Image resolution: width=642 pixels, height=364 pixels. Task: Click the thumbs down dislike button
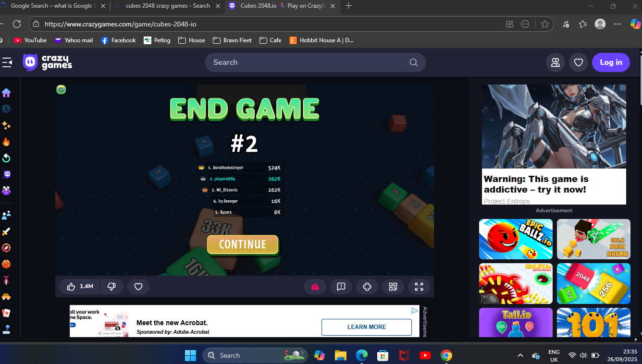(111, 287)
